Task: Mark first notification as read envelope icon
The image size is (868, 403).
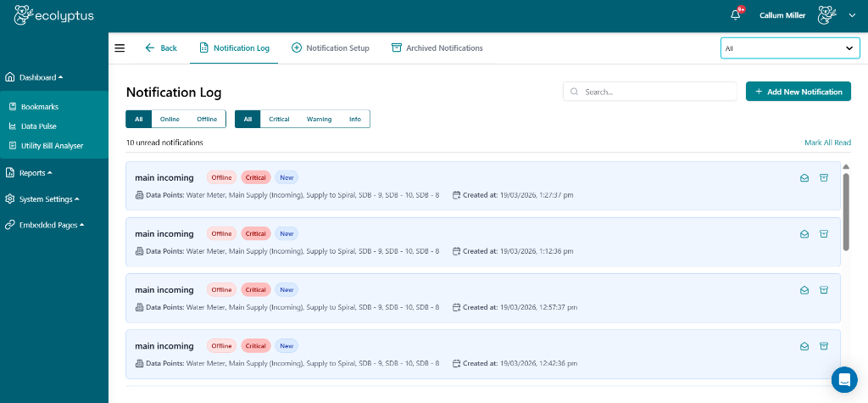Action: [x=804, y=177]
